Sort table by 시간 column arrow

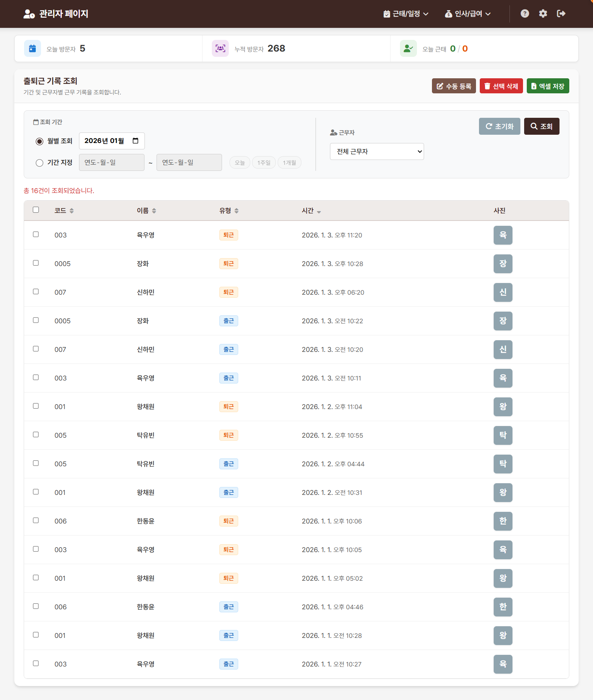point(319,212)
